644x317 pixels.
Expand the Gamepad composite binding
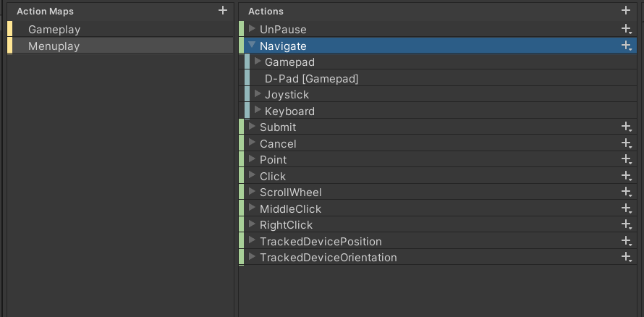tap(258, 62)
